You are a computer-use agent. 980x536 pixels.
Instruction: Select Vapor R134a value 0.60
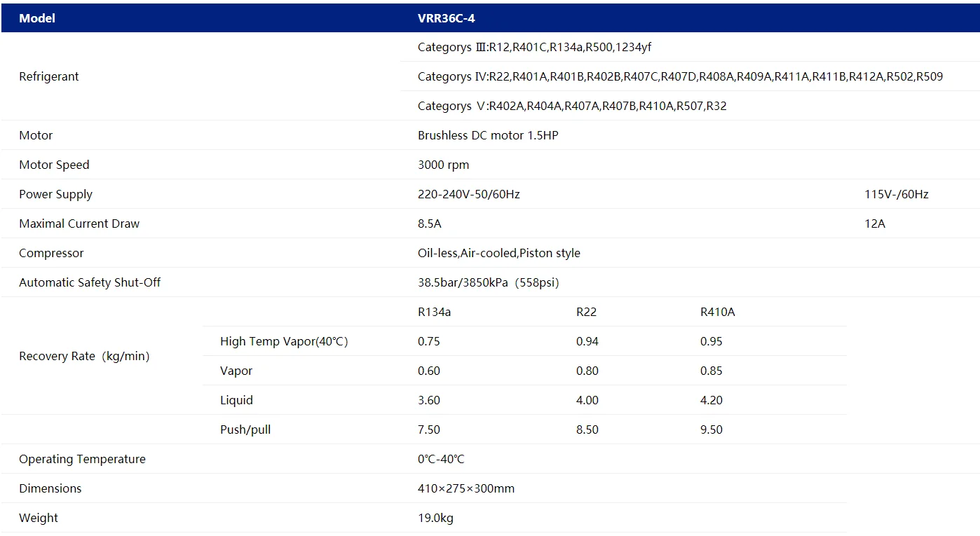(429, 371)
